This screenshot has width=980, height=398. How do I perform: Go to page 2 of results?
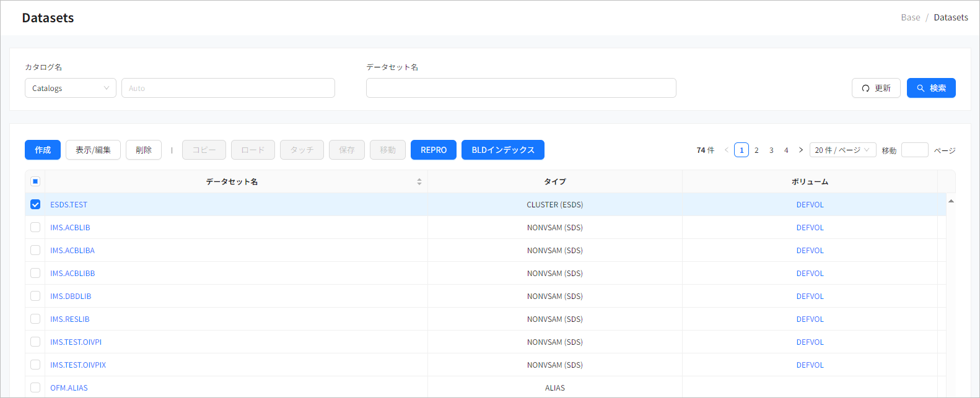[x=756, y=150]
